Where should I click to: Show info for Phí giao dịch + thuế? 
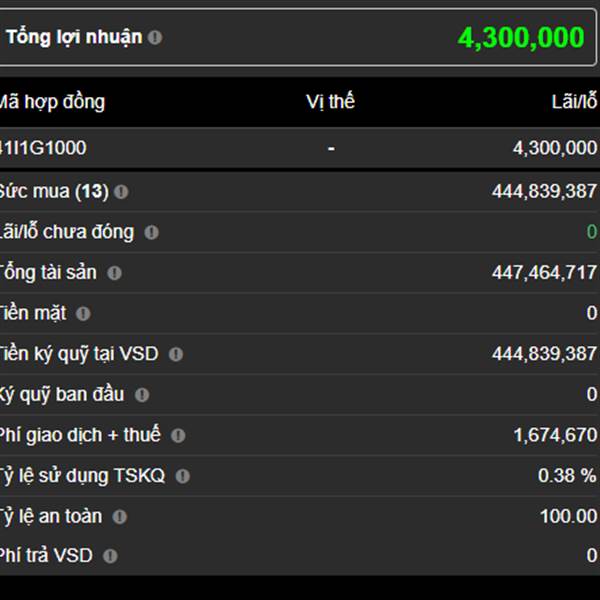tap(178, 435)
